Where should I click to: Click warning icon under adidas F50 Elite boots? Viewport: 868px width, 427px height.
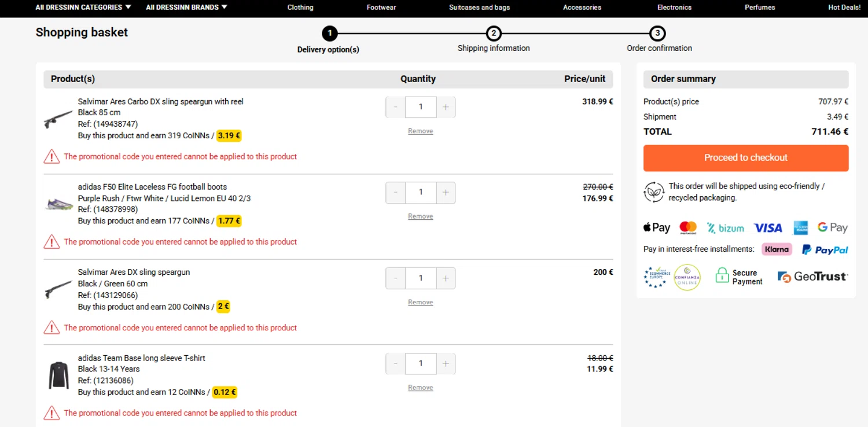coord(52,242)
